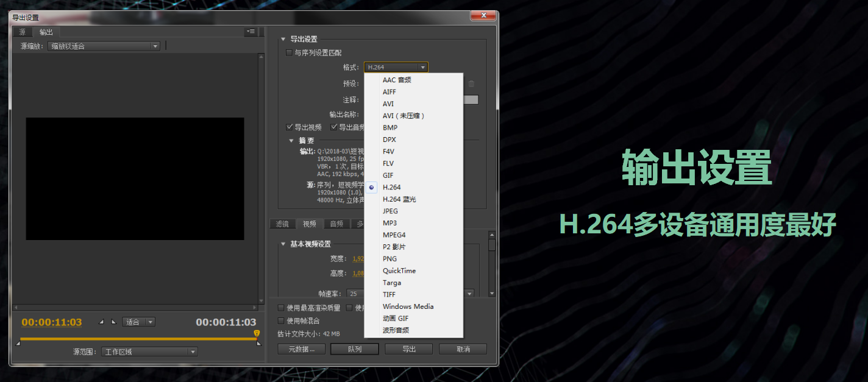
Task: Click the delete preset trash icon
Action: click(x=471, y=83)
